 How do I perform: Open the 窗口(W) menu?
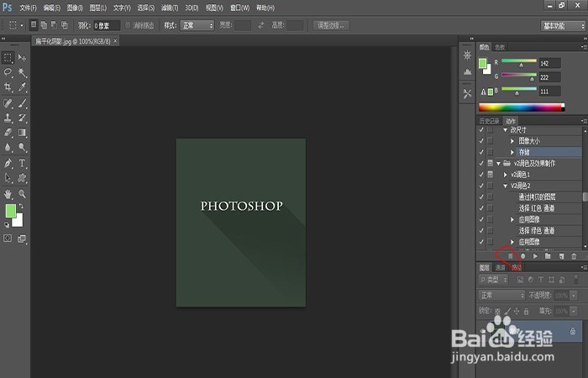tap(240, 8)
